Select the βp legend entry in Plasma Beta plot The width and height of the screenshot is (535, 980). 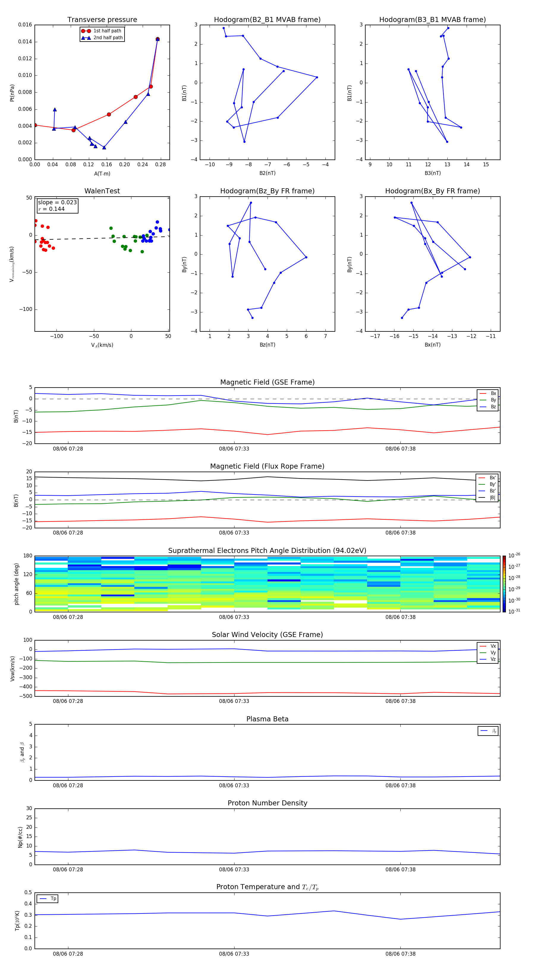[x=488, y=731]
